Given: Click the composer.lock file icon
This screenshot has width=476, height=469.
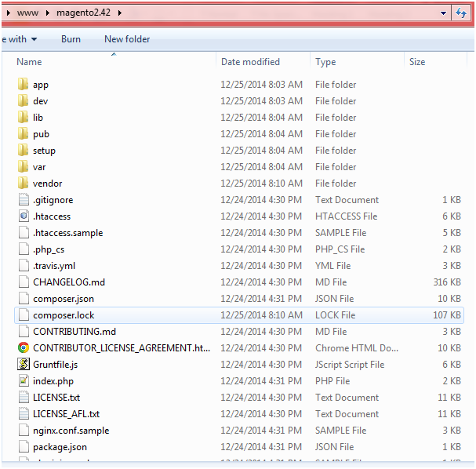Looking at the screenshot, I should (24, 315).
